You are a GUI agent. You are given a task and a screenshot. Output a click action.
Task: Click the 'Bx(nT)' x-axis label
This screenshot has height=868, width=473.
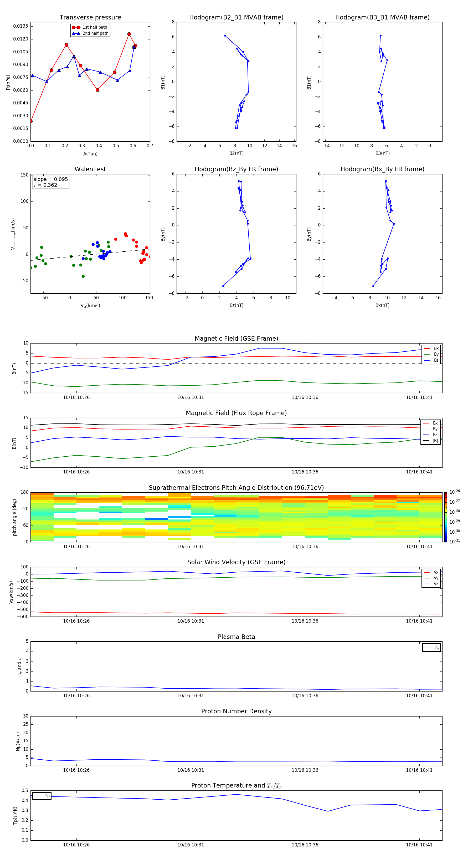(382, 305)
